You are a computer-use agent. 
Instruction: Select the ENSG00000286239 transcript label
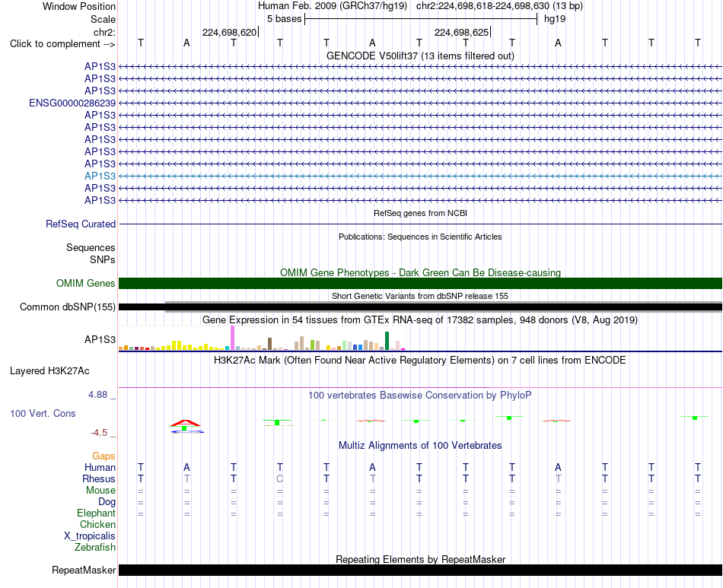[x=72, y=103]
